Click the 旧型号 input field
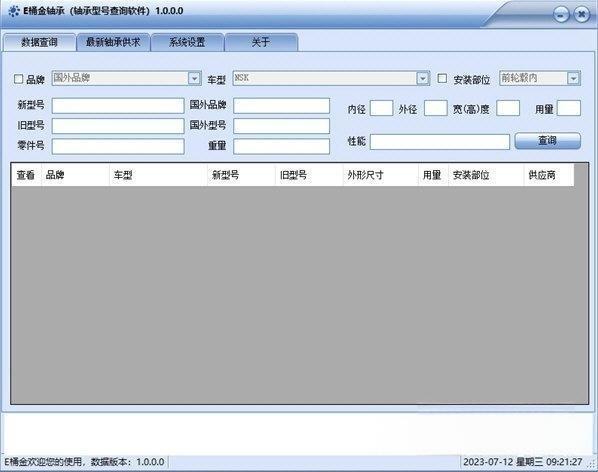This screenshot has height=472, width=598. click(x=118, y=126)
